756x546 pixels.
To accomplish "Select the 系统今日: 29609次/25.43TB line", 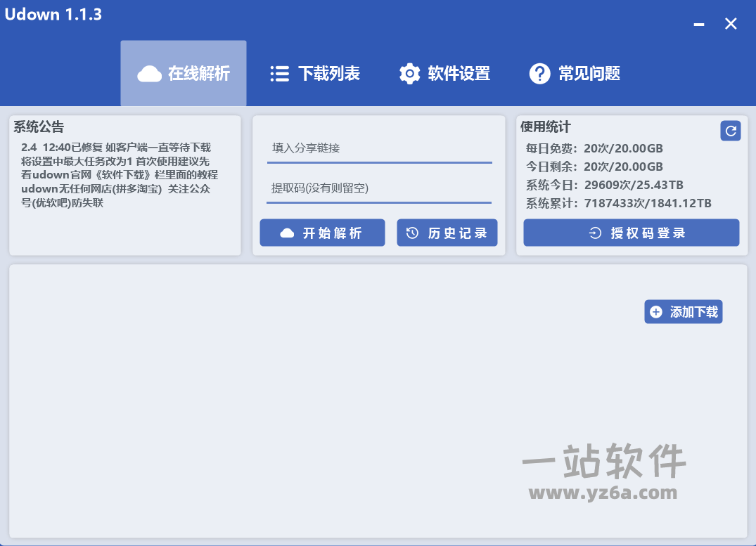I will point(604,185).
